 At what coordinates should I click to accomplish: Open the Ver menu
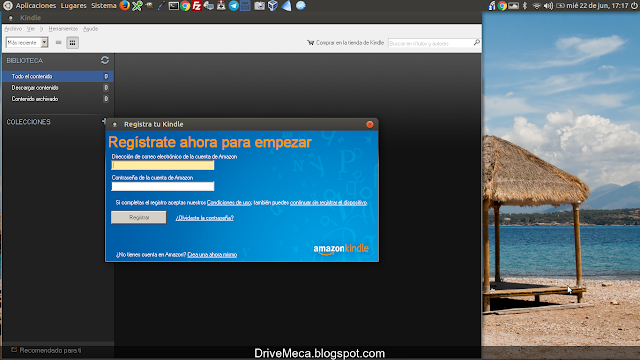tap(31, 29)
